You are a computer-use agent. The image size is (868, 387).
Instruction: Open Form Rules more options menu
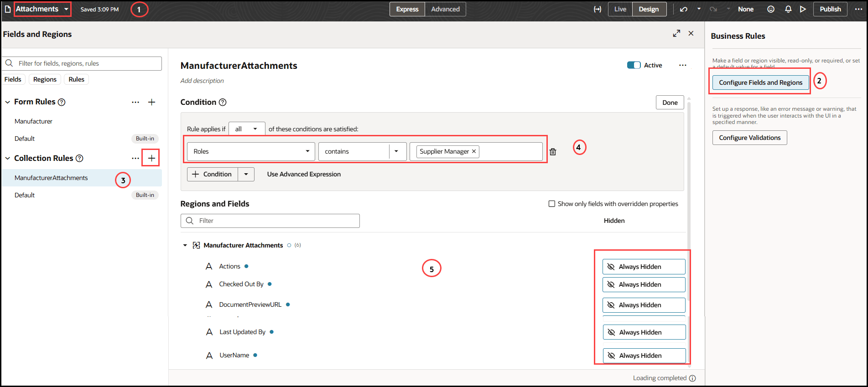tap(135, 102)
